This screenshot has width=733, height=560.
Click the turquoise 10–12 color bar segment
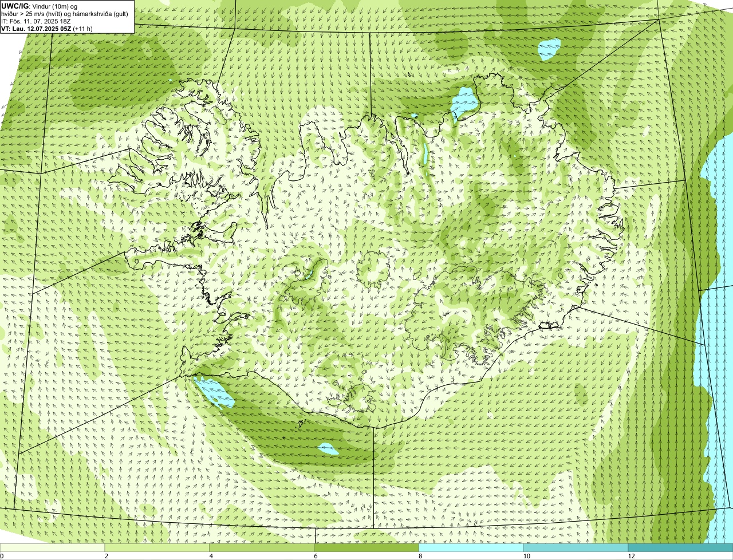point(576,547)
